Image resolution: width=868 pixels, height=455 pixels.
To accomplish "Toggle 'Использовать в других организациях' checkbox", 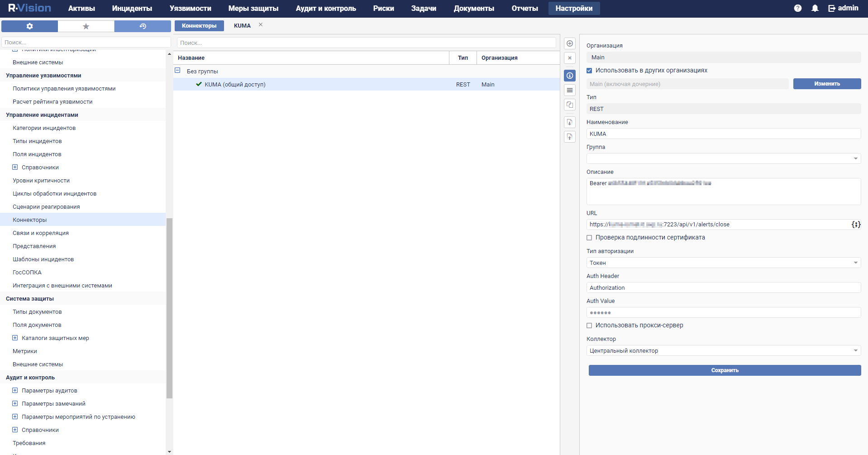I will click(589, 71).
